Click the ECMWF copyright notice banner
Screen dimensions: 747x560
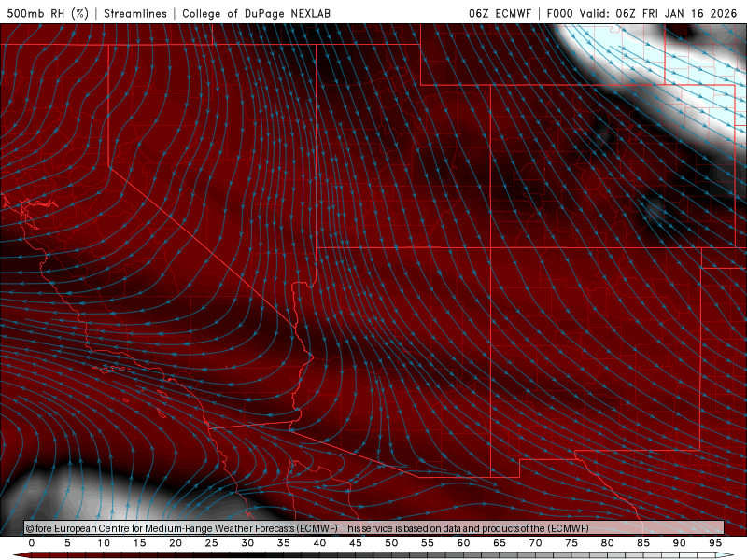pos(374,528)
